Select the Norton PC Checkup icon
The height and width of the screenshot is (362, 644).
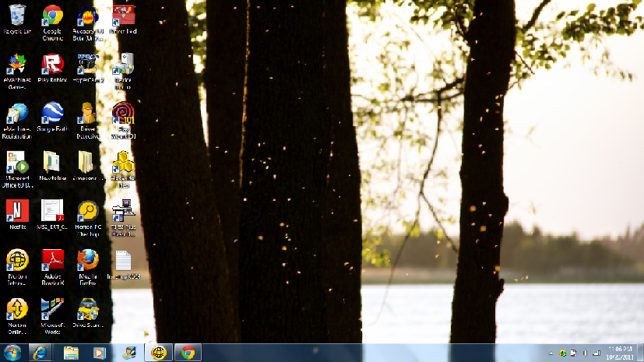87,210
